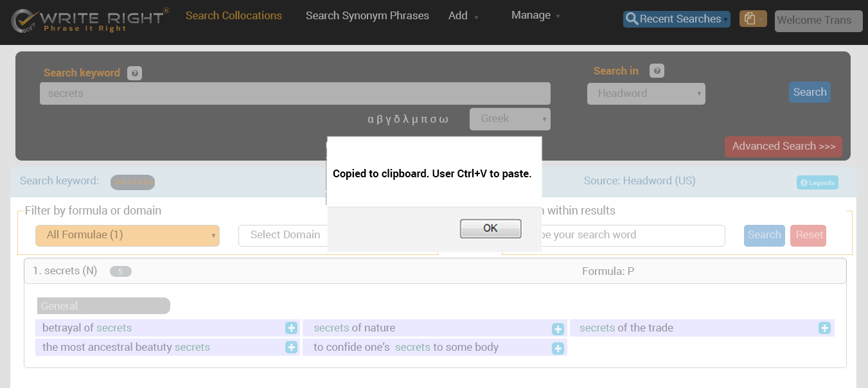Click the Reset button in results filter
The height and width of the screenshot is (388, 868).
[x=808, y=235]
